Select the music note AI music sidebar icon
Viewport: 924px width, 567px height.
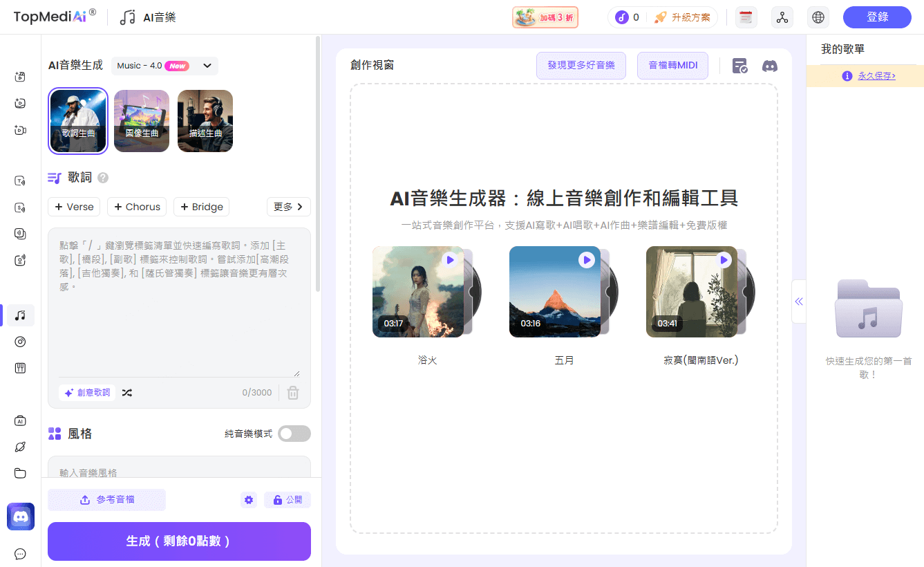point(20,315)
